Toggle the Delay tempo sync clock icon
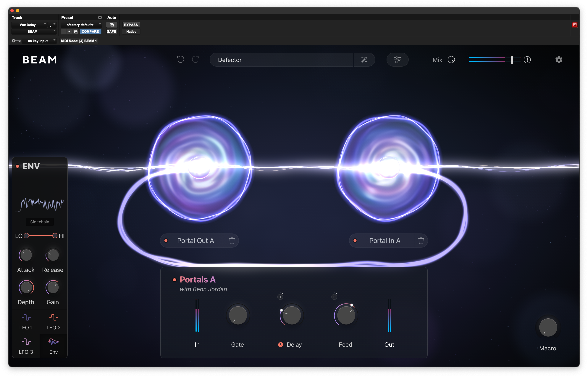Screen dimensions: 588x377 pyautogui.click(x=280, y=344)
